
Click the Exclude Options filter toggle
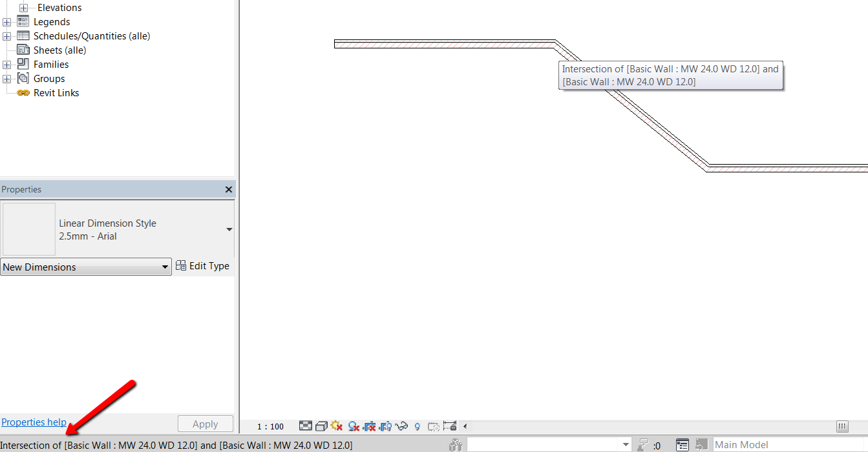[x=701, y=444]
